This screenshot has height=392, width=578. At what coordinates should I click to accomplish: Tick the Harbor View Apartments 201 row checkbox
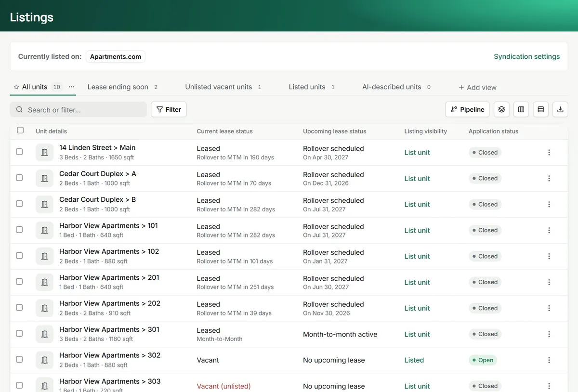click(x=19, y=282)
